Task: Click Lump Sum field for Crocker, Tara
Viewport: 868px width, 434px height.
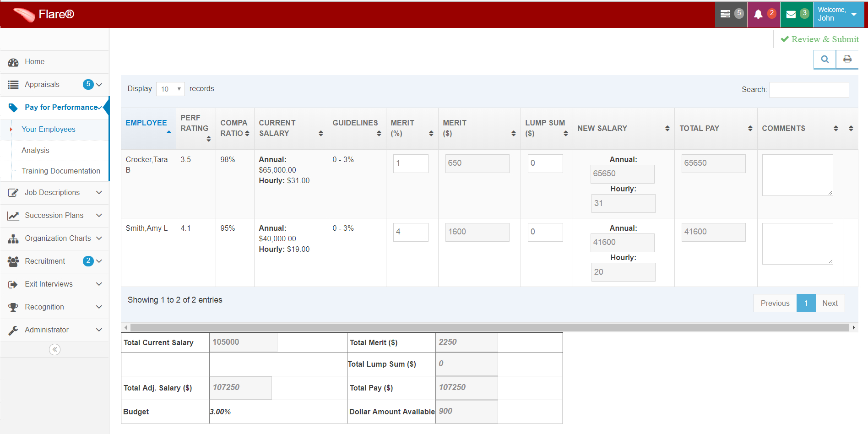Action: (x=545, y=163)
